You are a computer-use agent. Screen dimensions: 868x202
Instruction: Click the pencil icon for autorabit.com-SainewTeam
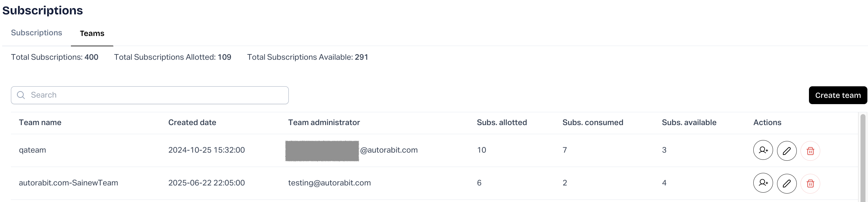(x=786, y=184)
